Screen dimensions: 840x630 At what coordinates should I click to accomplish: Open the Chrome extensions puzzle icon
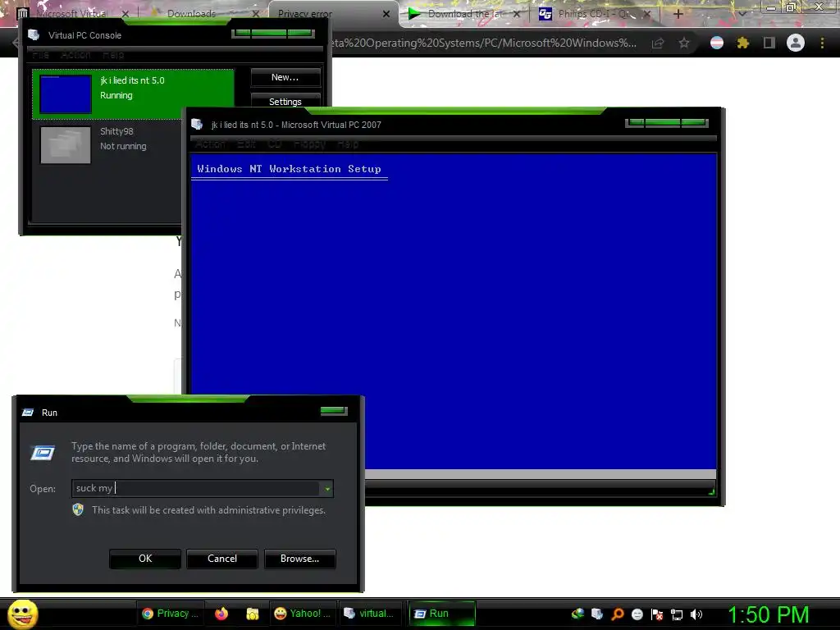point(743,43)
